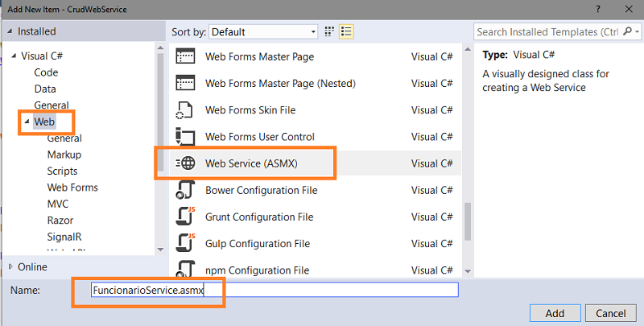
Task: Select General under Visual C#
Action: tap(52, 105)
